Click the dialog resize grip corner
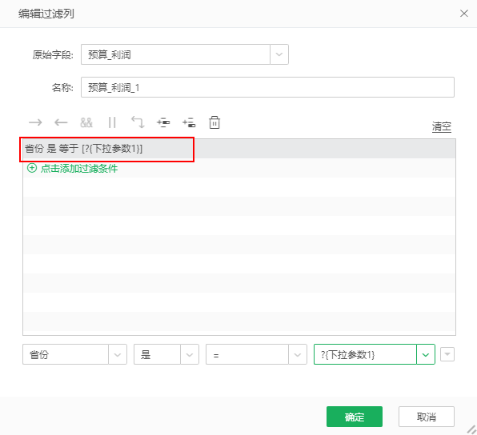Viewport: 477px width, 435px height. coord(471,429)
